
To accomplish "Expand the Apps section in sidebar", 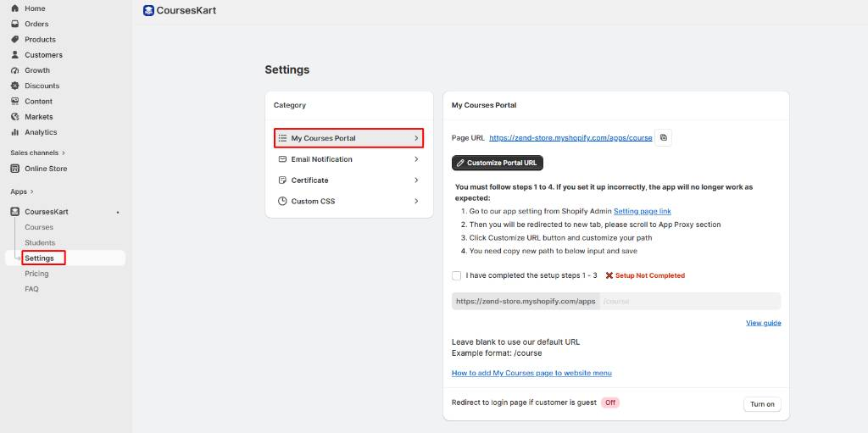I will coord(21,192).
